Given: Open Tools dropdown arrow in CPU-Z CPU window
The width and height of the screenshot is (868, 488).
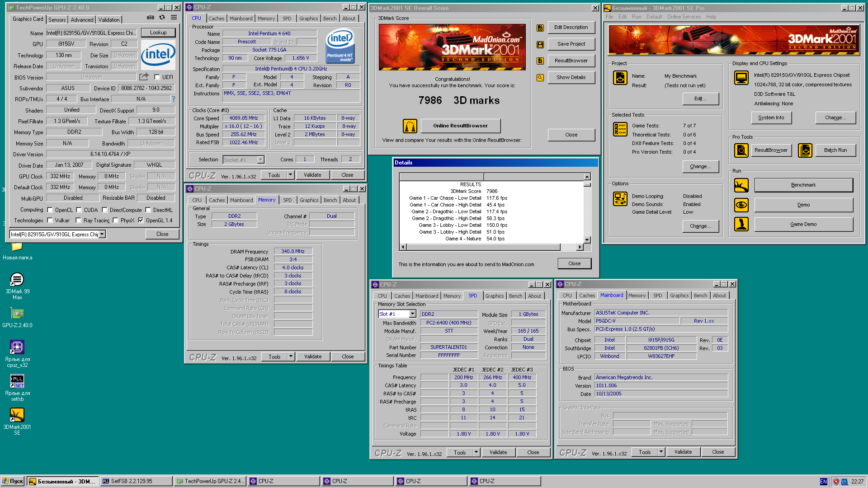Looking at the screenshot, I should click(x=290, y=175).
